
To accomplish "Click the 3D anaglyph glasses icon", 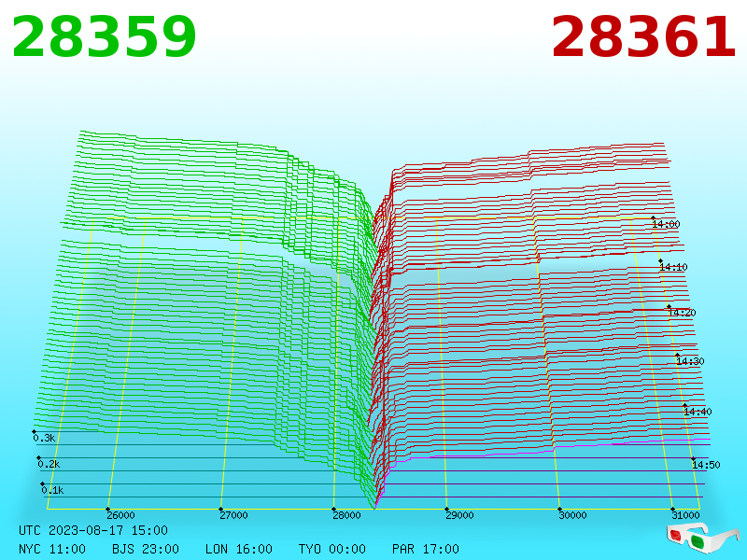I will (702, 538).
